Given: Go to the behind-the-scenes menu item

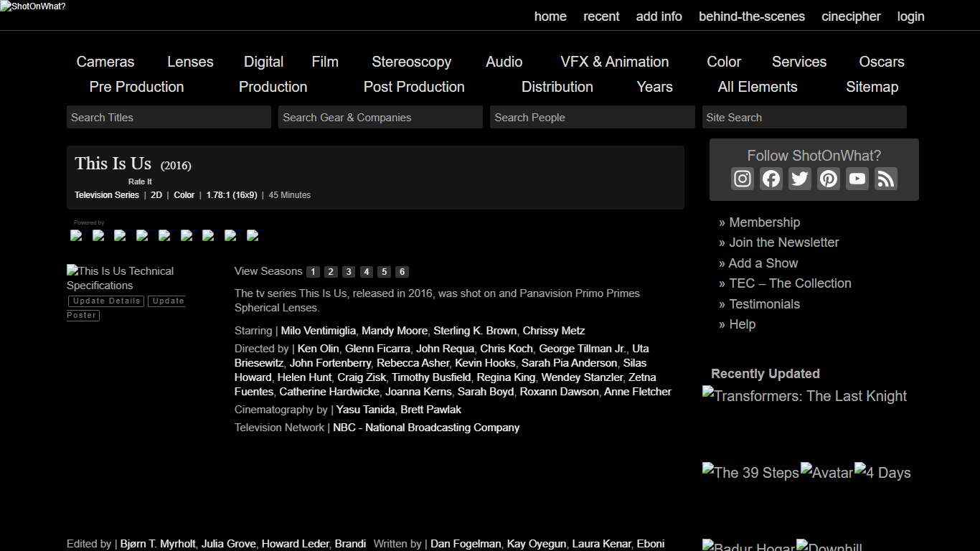Looking at the screenshot, I should tap(752, 17).
